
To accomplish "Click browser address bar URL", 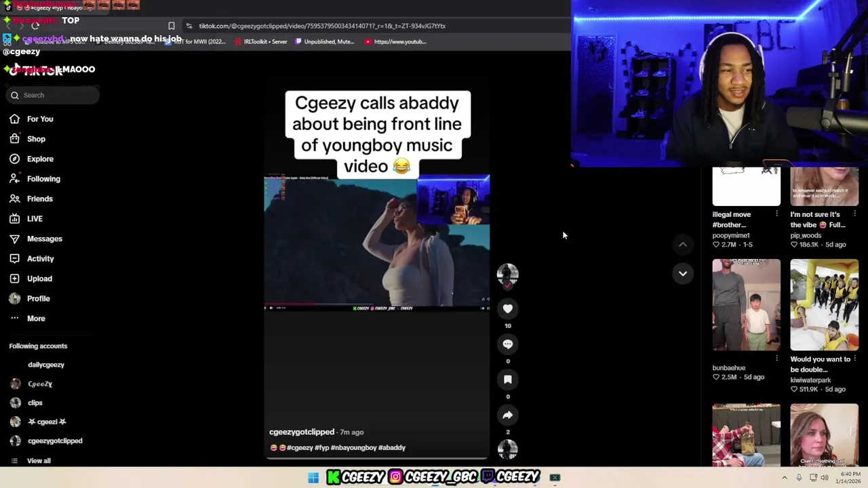I will click(x=322, y=26).
